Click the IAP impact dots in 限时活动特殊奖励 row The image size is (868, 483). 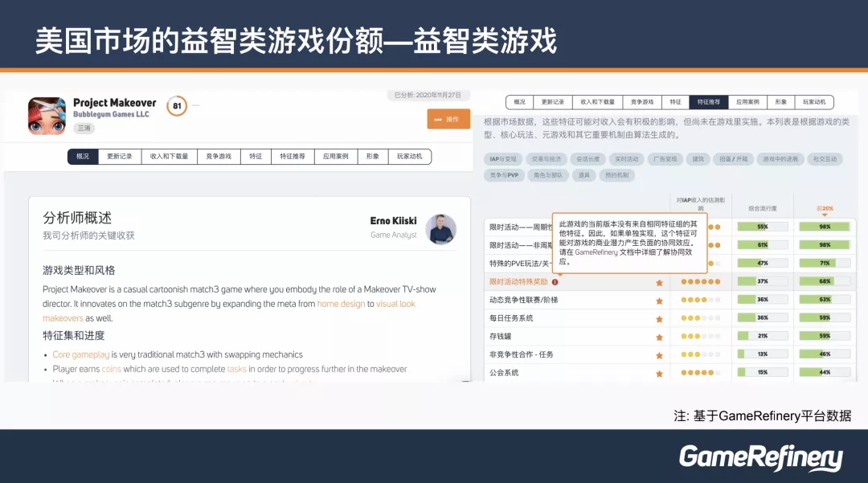[700, 281]
